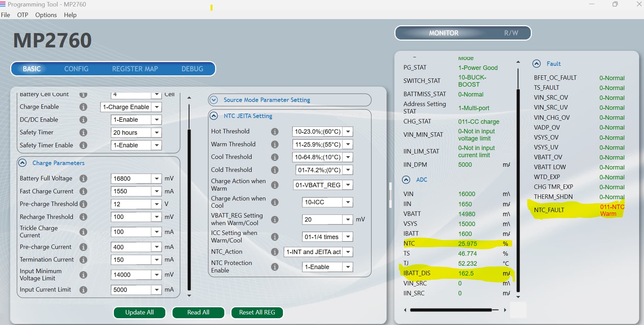The width and height of the screenshot is (644, 325).
Task: Click the monitor panel horizontal scrollbar
Action: (451, 310)
